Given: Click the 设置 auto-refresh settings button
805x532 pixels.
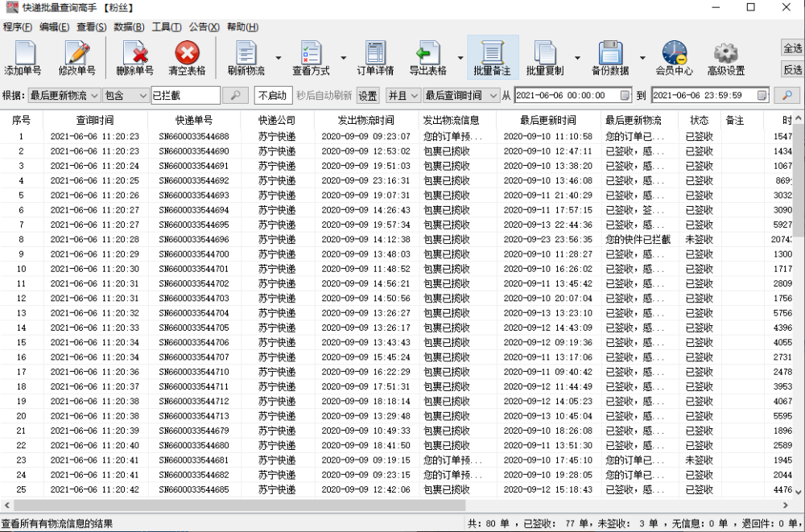Looking at the screenshot, I should (368, 96).
